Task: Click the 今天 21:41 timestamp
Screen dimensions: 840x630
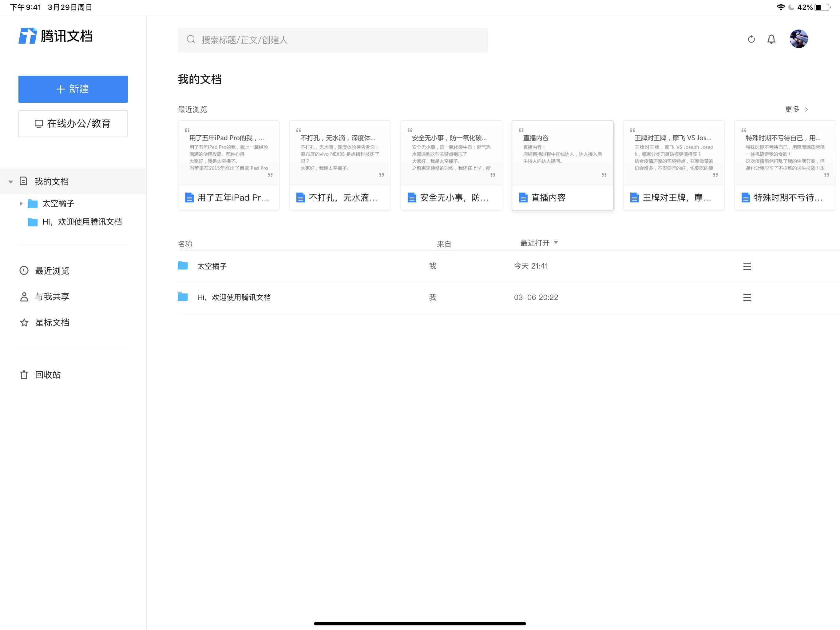Action: (531, 266)
